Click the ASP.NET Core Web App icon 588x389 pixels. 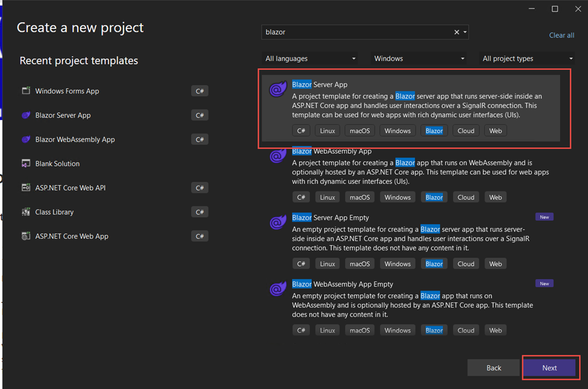(26, 236)
